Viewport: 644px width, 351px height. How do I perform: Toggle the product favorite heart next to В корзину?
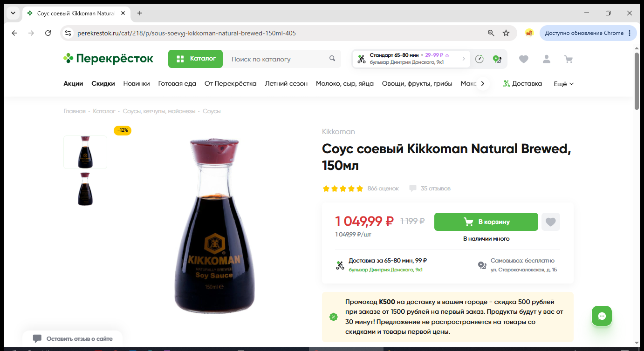551,222
